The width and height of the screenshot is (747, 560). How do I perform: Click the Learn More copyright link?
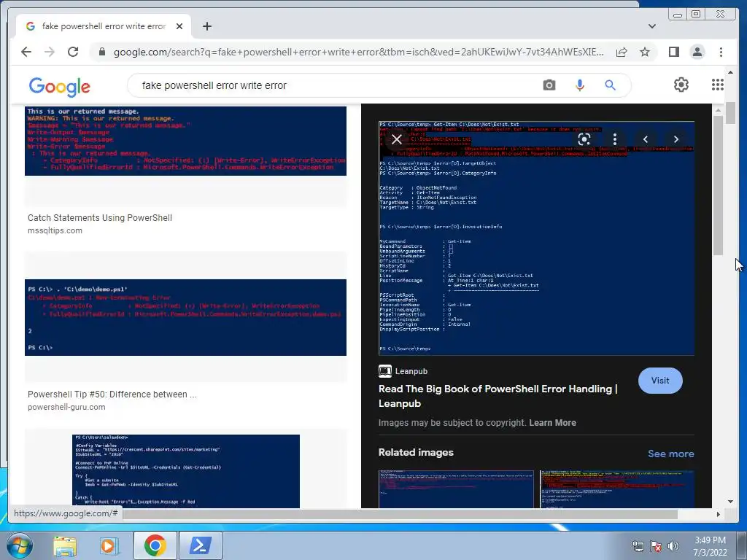click(552, 423)
